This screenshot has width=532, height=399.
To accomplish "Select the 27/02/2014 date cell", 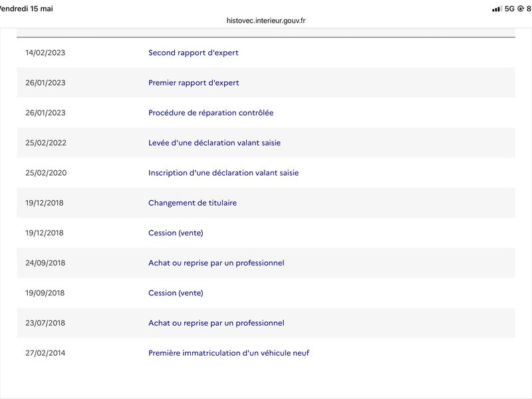I will pos(45,353).
